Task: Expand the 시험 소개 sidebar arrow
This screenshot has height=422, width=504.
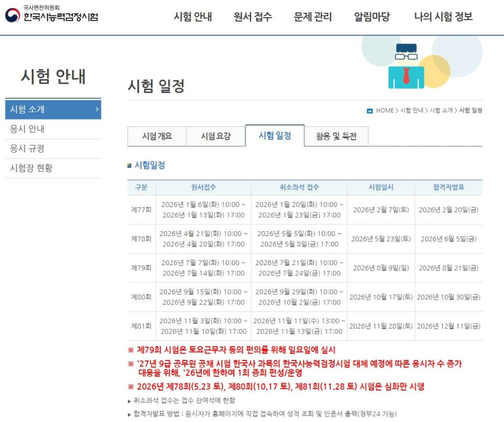Action: tap(96, 110)
